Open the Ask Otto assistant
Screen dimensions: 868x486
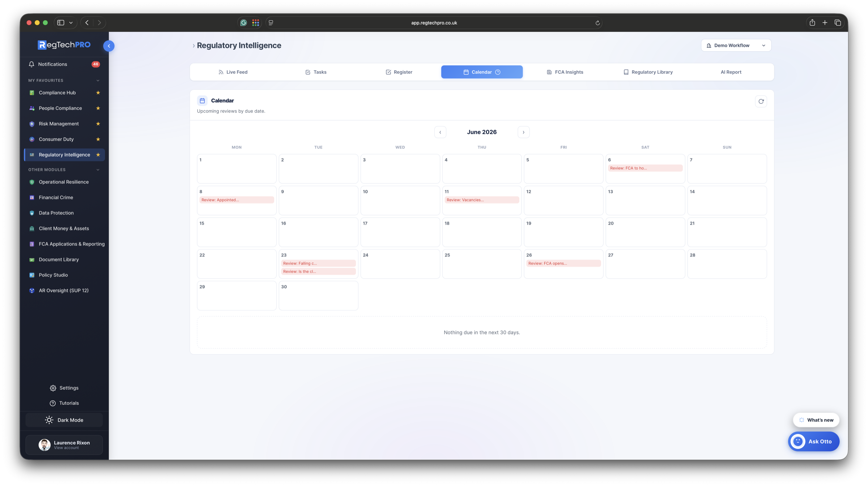point(814,442)
